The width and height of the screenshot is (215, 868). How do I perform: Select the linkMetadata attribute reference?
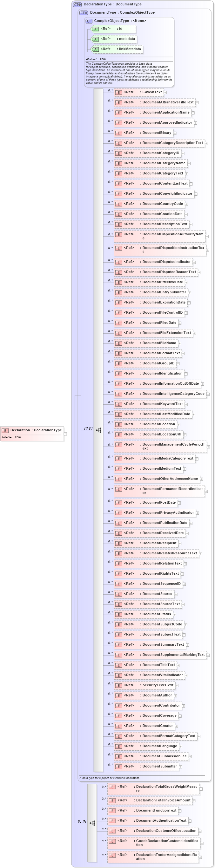[x=117, y=49]
